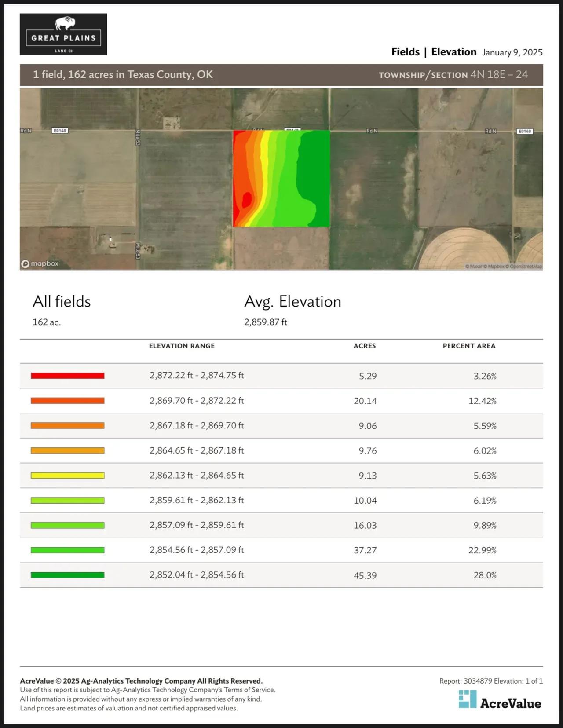Click the 16.03 acres value

tap(365, 526)
